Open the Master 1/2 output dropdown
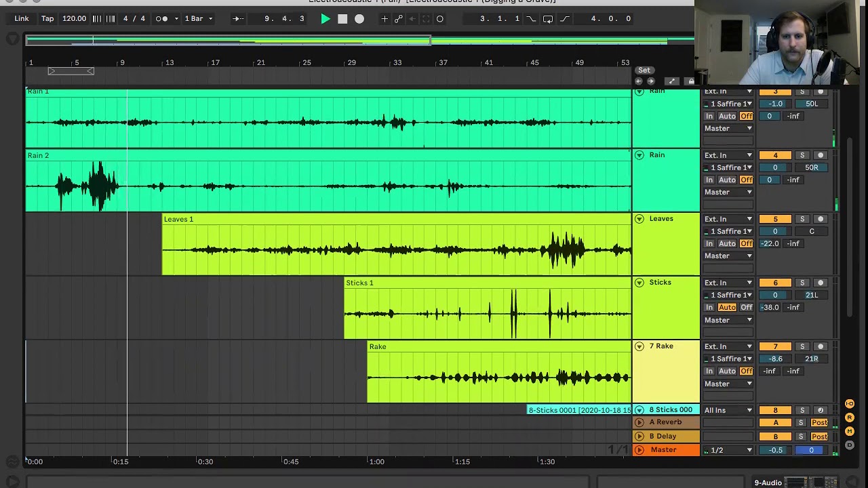 (x=728, y=450)
